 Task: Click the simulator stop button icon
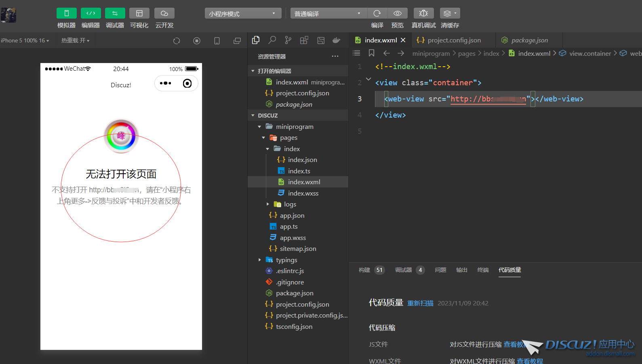(197, 41)
